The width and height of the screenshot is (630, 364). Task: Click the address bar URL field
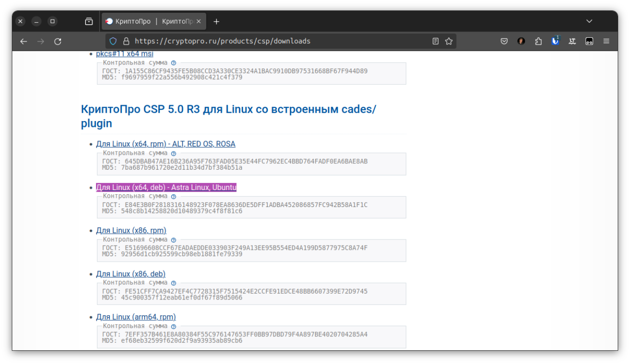(281, 41)
